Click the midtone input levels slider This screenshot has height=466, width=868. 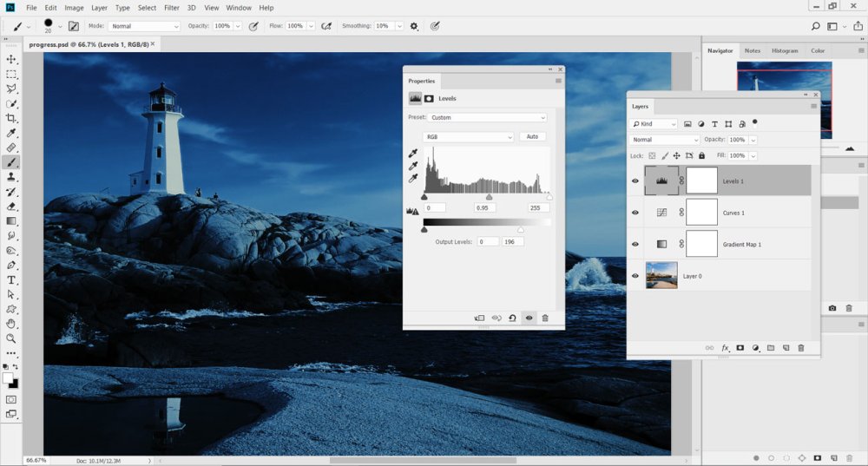(489, 197)
